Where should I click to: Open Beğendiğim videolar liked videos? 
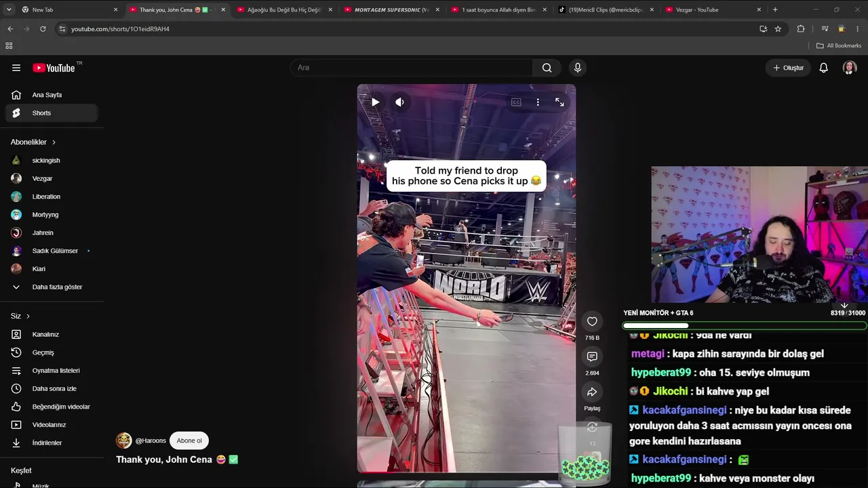tap(51, 407)
